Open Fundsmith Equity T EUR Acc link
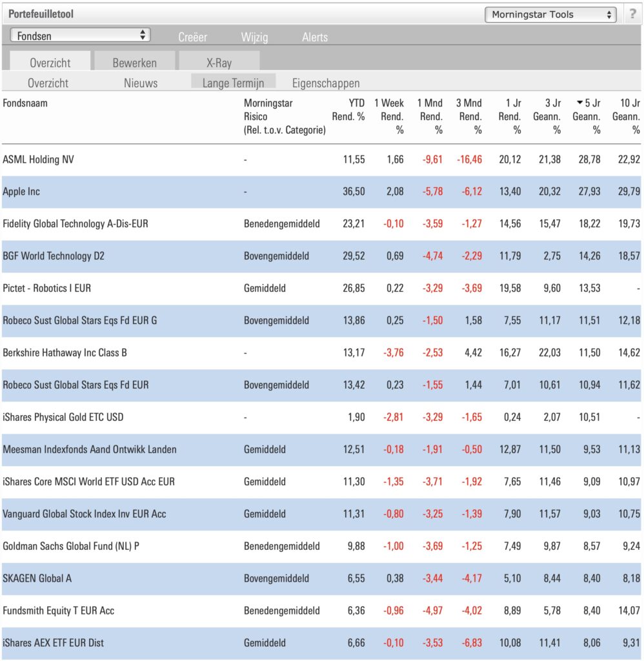Viewport: 644px width, 661px height. tap(59, 611)
